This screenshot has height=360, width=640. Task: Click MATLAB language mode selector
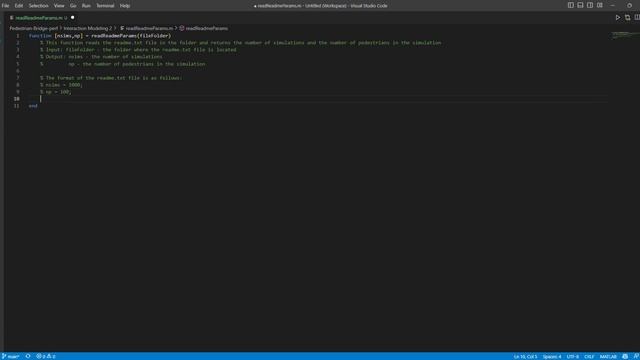pyautogui.click(x=608, y=356)
